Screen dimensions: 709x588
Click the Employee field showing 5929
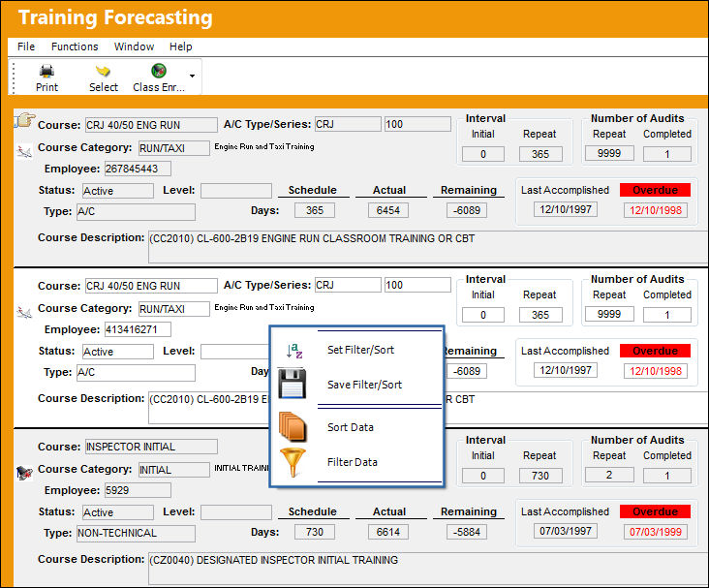pos(138,490)
